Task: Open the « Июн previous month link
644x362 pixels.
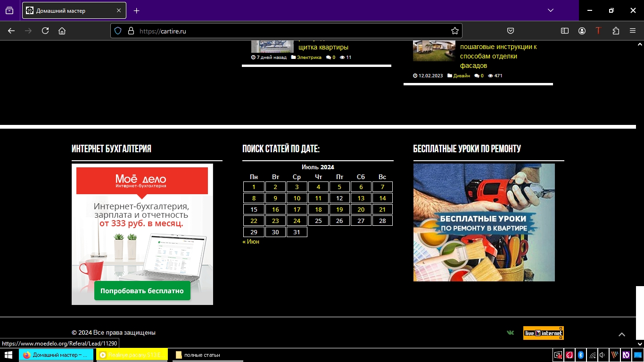Action: (x=251, y=241)
